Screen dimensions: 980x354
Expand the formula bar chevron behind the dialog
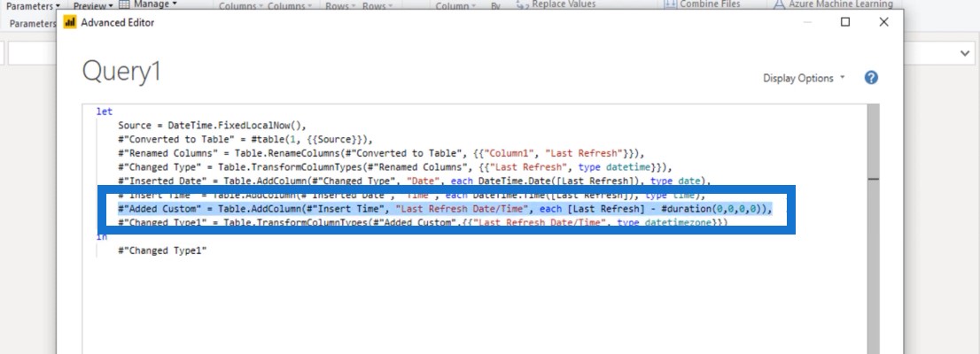(x=966, y=54)
